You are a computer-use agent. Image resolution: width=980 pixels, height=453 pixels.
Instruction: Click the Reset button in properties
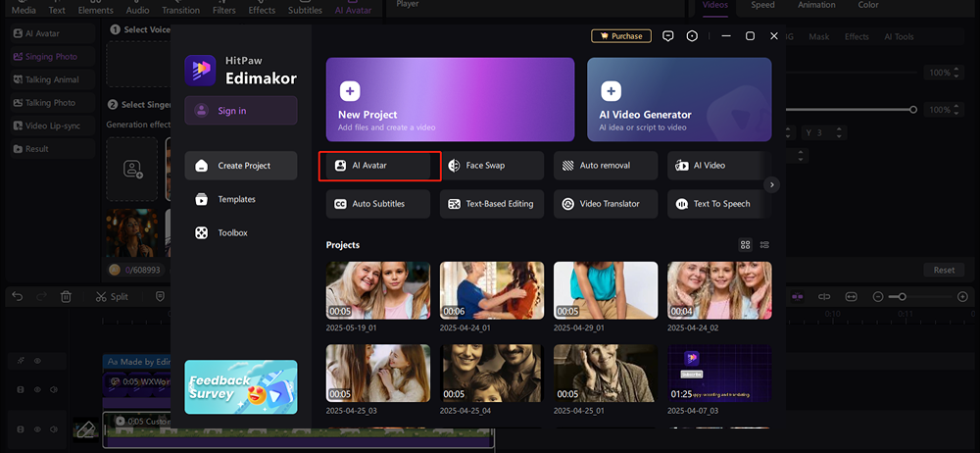(x=944, y=271)
